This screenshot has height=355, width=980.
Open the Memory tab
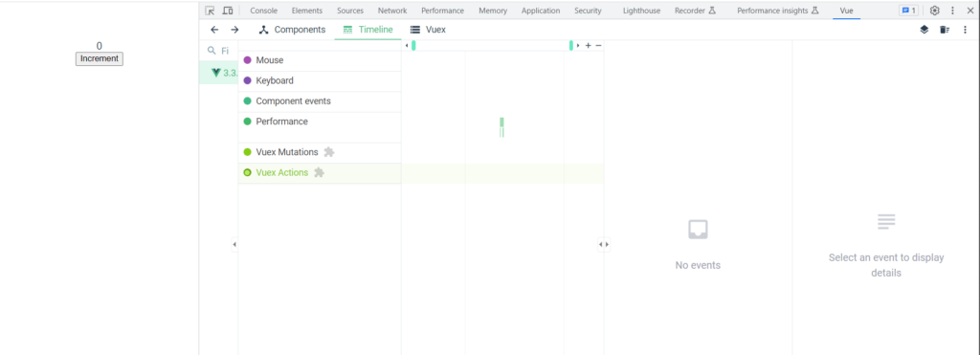point(493,11)
